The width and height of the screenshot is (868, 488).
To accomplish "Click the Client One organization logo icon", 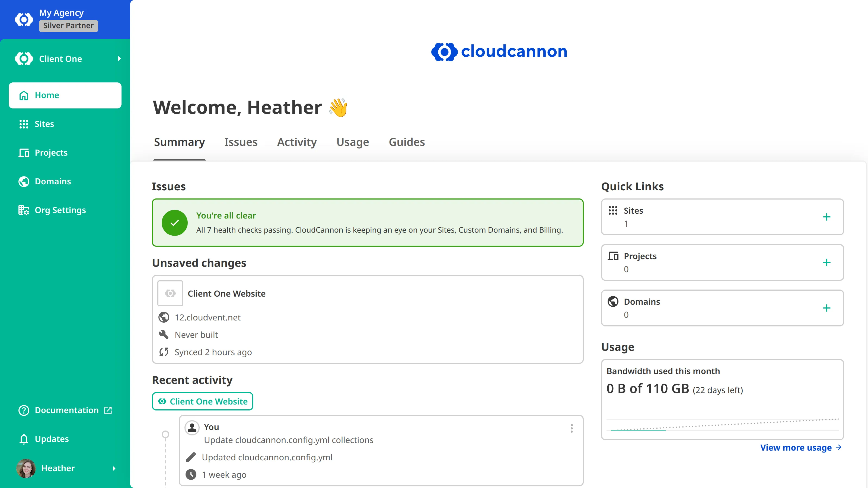I will pos(24,59).
